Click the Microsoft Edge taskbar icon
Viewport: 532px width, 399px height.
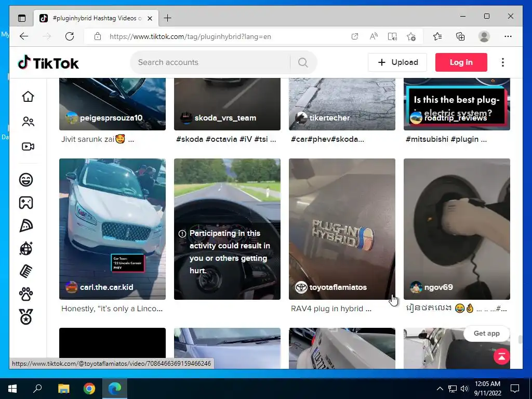[115, 389]
